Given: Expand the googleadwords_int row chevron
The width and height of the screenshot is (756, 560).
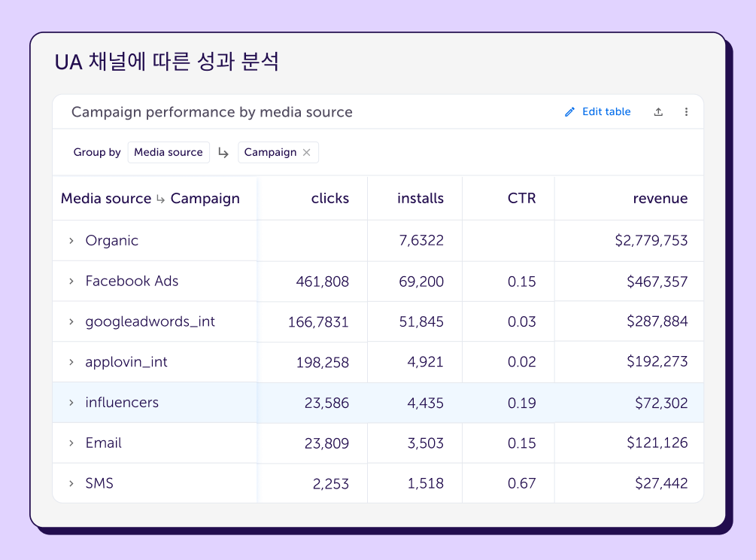Looking at the screenshot, I should point(71,322).
